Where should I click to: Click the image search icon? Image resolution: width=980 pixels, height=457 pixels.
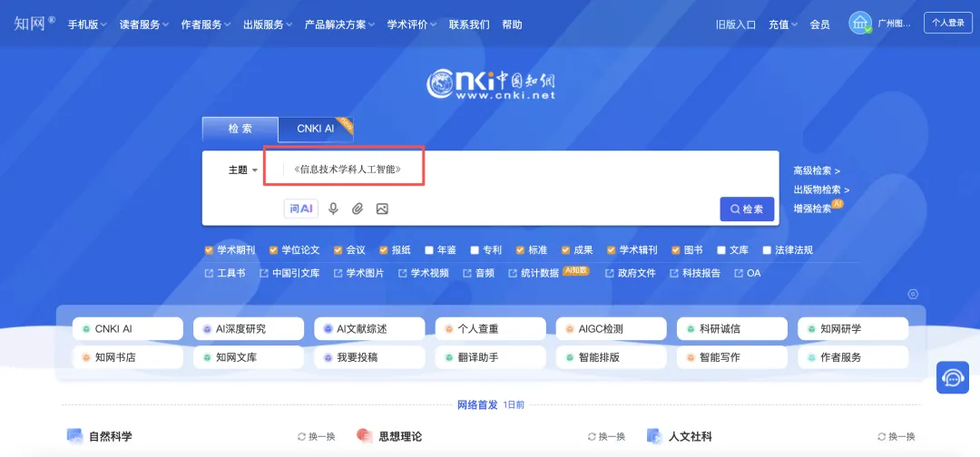click(382, 209)
